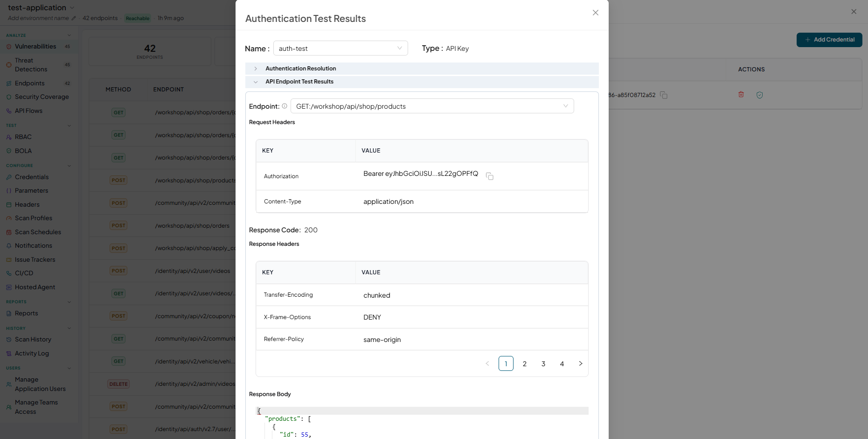Go to response headers page 3
Screen dimensions: 868x439
point(543,363)
